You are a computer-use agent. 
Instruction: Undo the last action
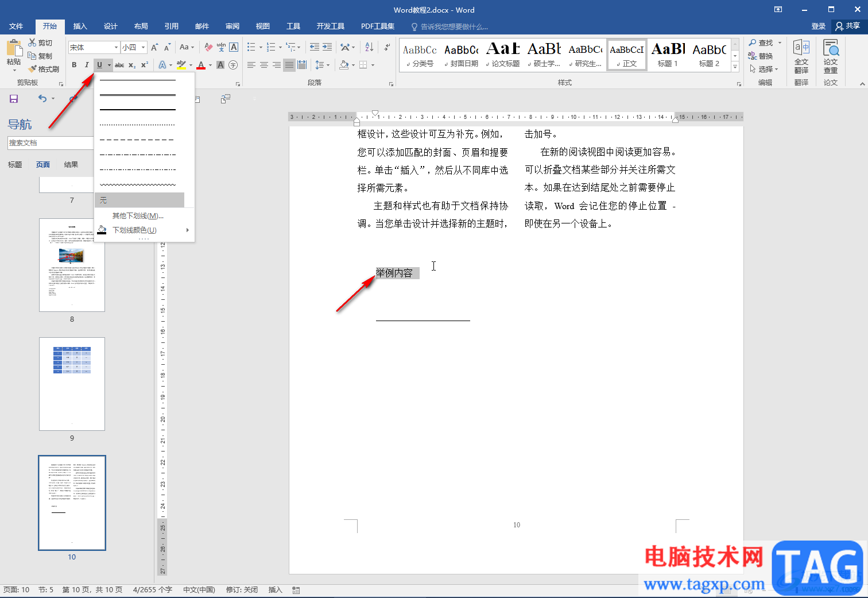coord(42,99)
